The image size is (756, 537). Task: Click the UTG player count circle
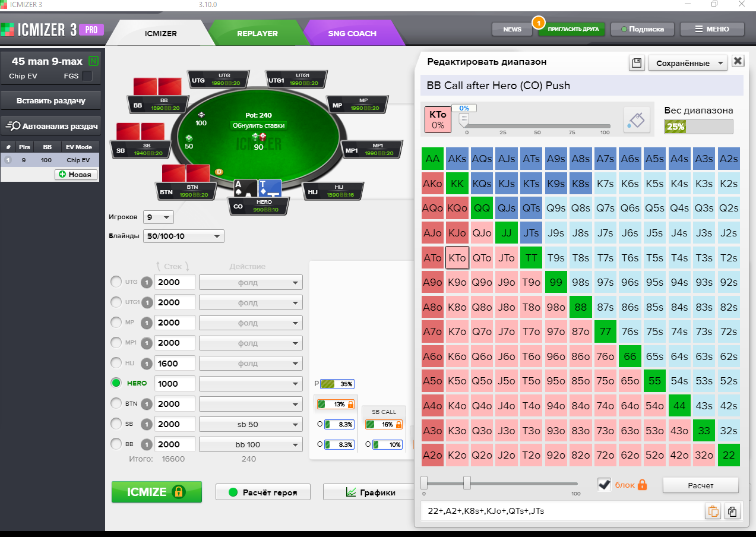tap(148, 282)
